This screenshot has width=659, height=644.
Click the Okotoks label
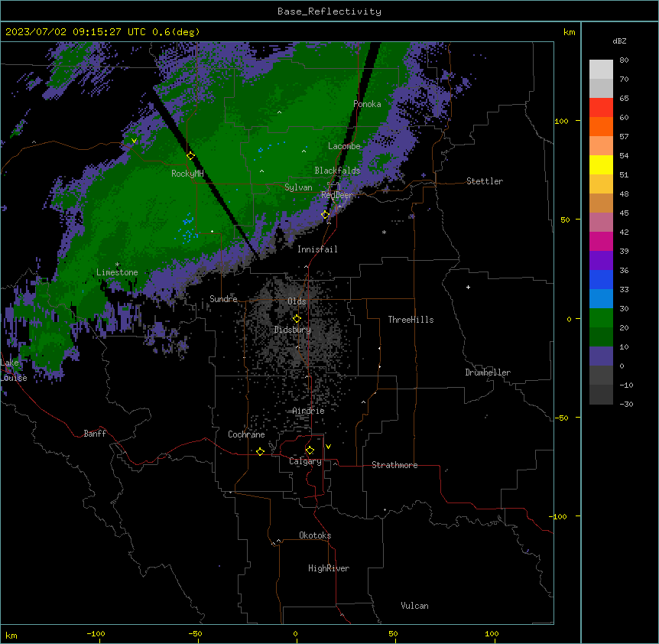coord(315,535)
